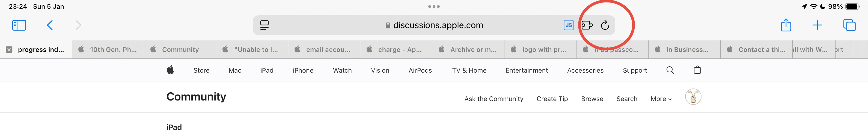Open the Apple site search

670,70
